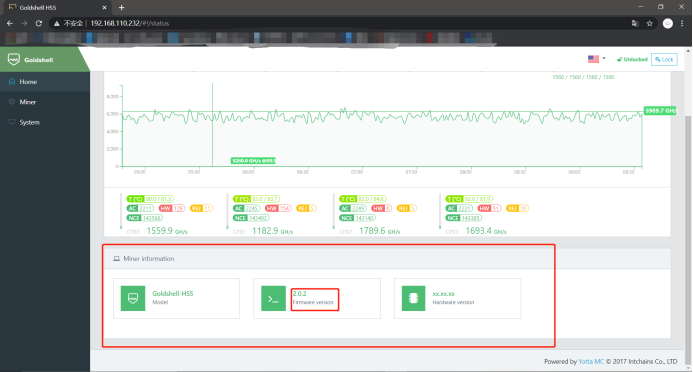Screen dimensions: 693x372
Task: Open the language flag dropdown
Action: pyautogui.click(x=597, y=59)
